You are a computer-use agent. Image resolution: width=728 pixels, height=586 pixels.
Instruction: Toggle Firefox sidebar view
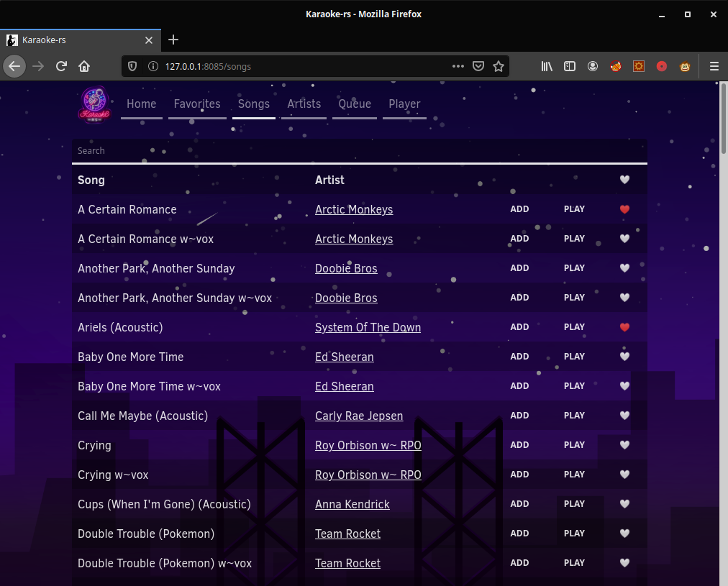pos(570,66)
